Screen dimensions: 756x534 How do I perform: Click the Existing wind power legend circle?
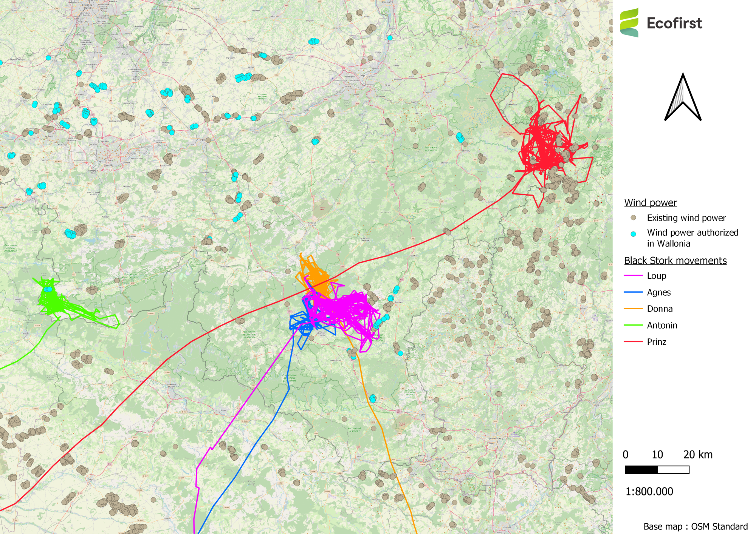(634, 218)
